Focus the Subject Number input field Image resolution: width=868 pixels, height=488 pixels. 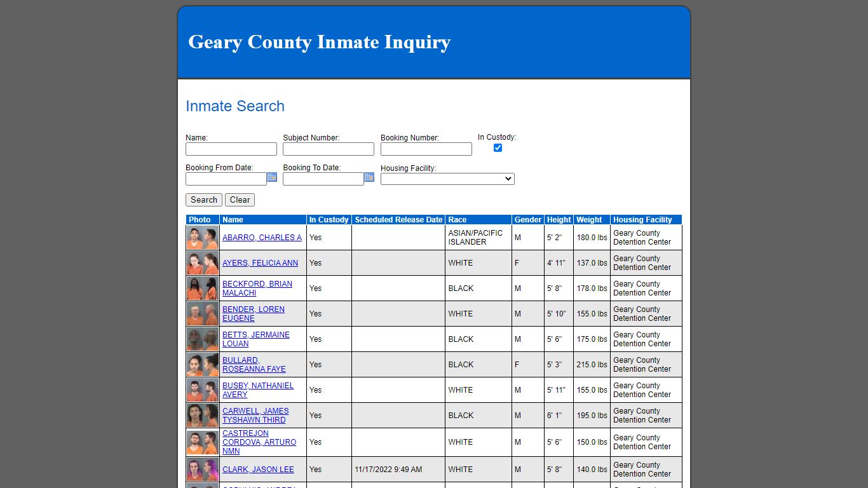tap(329, 149)
